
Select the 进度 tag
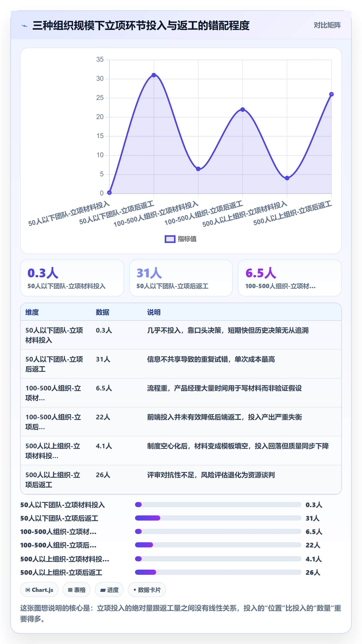(x=109, y=590)
